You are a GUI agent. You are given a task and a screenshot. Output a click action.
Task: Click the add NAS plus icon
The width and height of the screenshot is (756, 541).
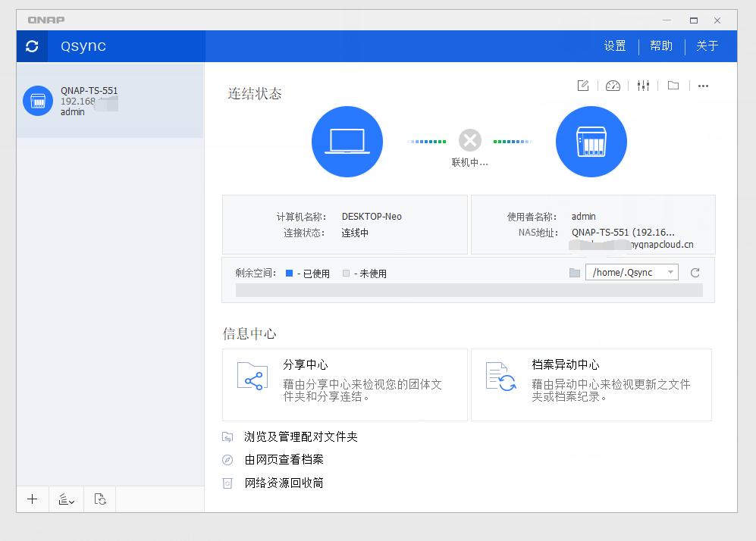coord(32,499)
